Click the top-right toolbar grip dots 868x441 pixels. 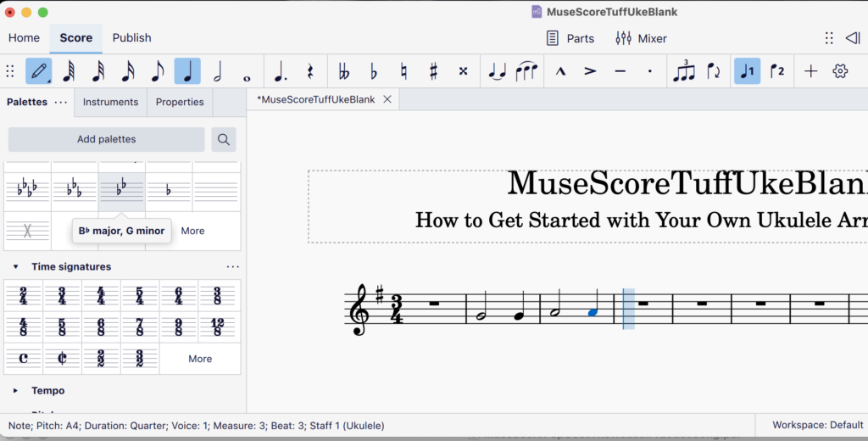[x=829, y=37]
